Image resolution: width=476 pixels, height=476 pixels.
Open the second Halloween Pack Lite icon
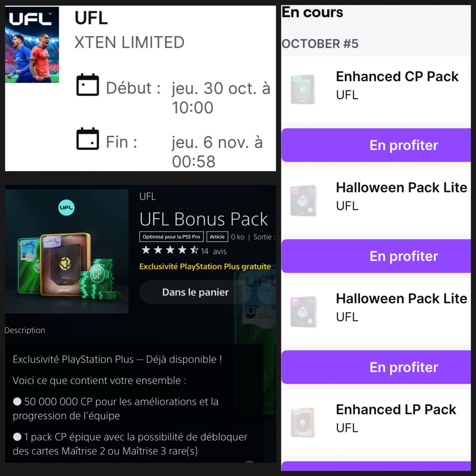303,311
